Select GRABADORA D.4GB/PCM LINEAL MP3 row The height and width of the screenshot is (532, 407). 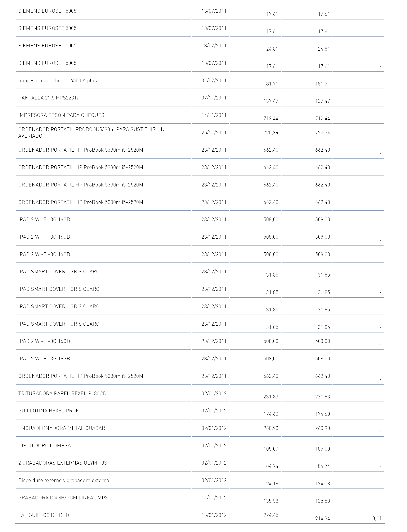pyautogui.click(x=200, y=498)
